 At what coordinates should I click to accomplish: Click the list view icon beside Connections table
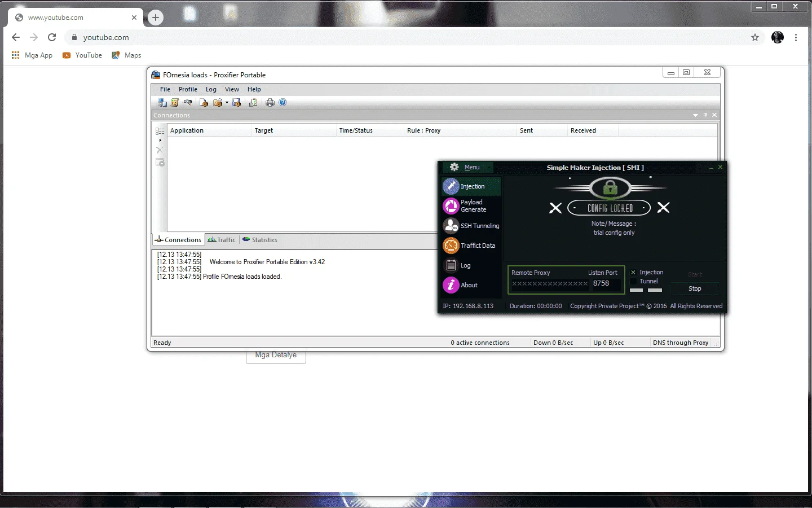point(160,131)
